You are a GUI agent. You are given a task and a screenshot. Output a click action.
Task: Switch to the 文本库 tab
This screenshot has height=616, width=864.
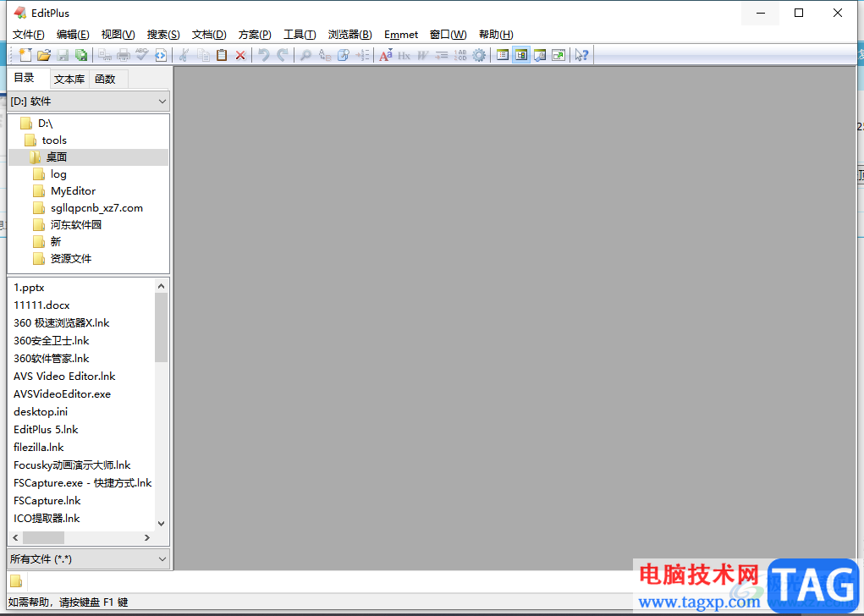(69, 80)
